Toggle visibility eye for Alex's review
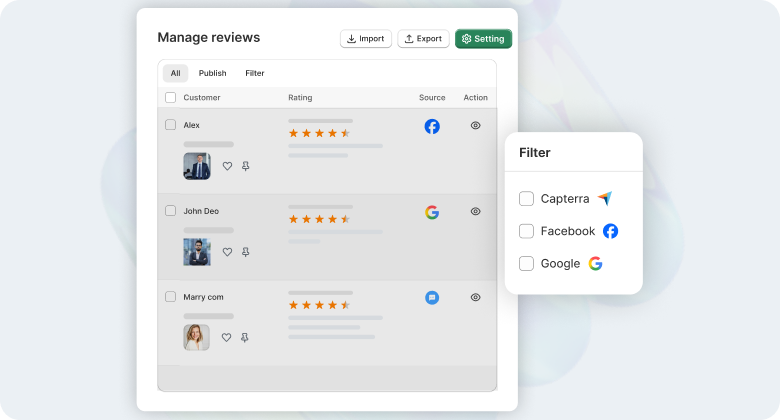This screenshot has height=420, width=780. pos(476,126)
